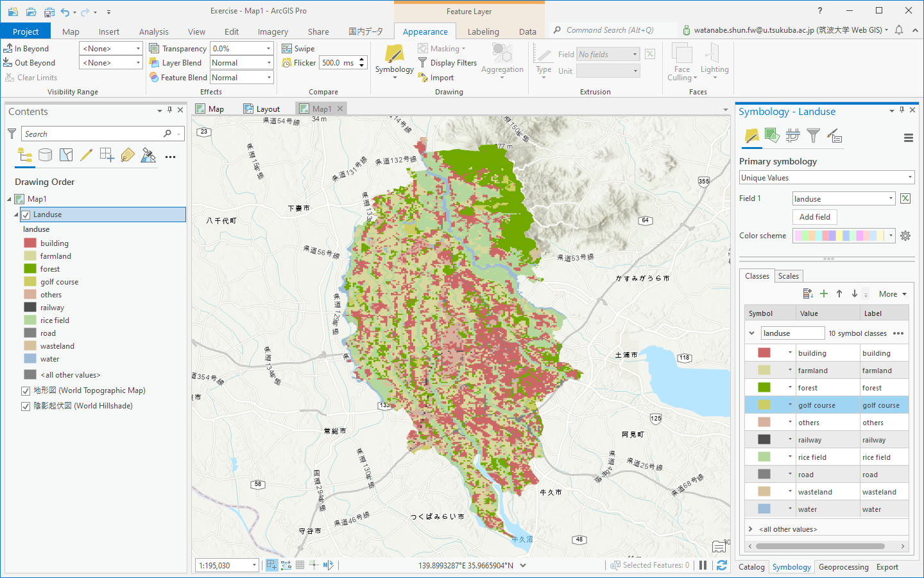Click the Add field button
This screenshot has height=578, width=924.
tap(815, 217)
